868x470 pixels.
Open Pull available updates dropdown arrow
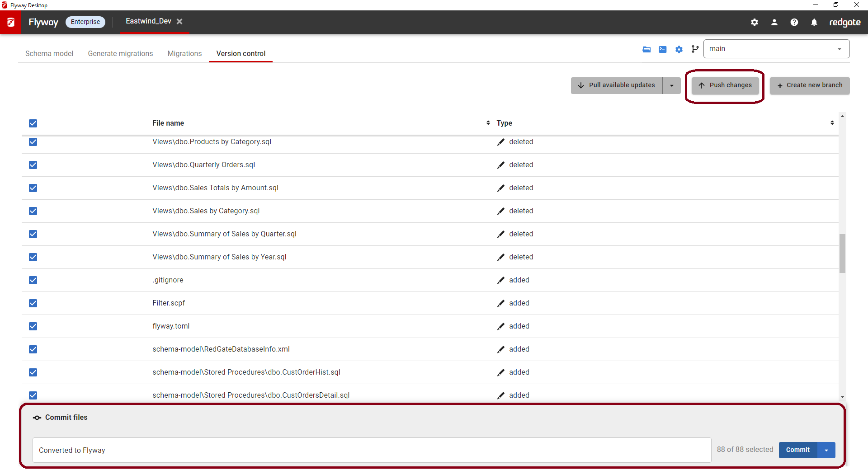tap(672, 85)
